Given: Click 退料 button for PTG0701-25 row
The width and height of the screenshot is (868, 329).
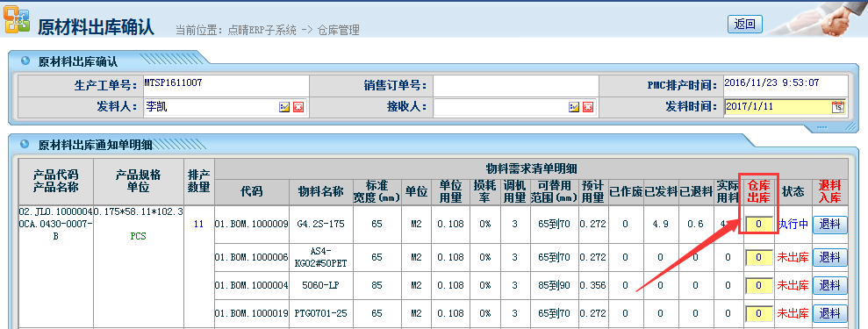Looking at the screenshot, I should pyautogui.click(x=829, y=313).
